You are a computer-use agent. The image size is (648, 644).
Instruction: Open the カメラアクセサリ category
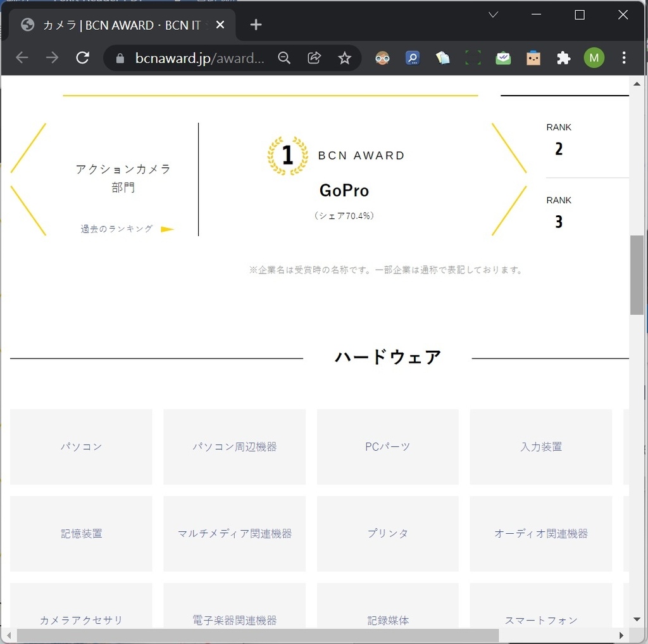tap(81, 605)
